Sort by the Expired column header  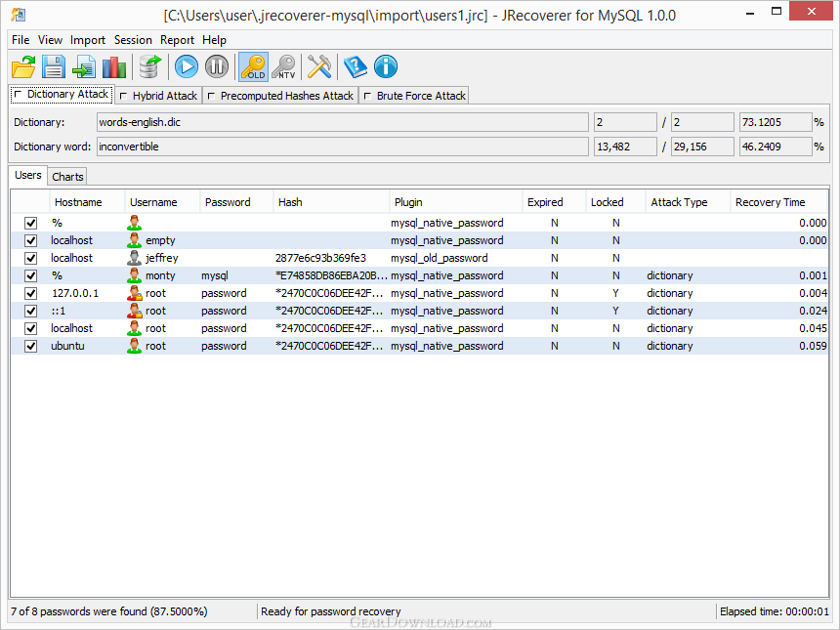click(x=554, y=202)
